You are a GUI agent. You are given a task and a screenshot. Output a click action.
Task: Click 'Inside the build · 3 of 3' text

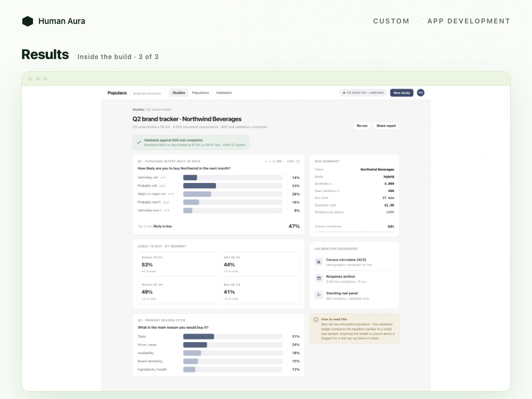pos(118,57)
